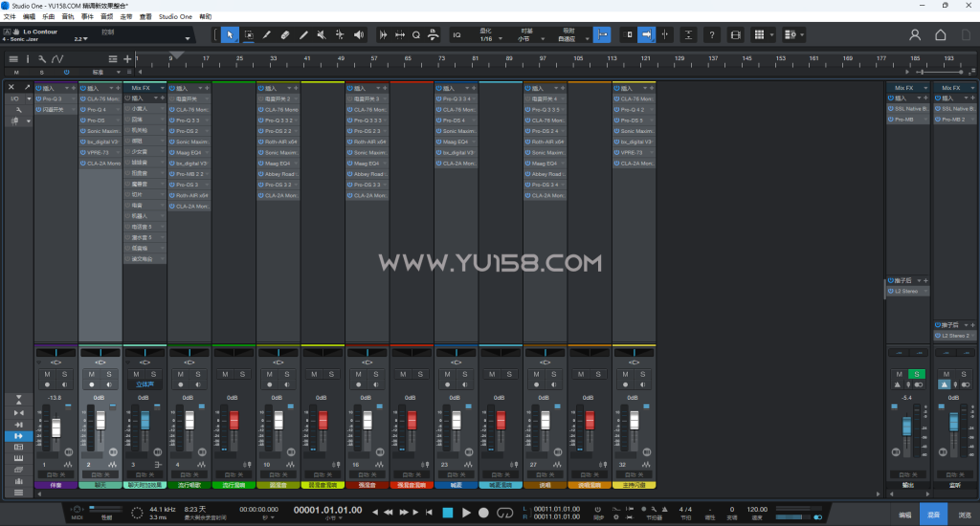Click the add tracks plus icon
The height and width of the screenshot is (526, 980).
[127, 58]
